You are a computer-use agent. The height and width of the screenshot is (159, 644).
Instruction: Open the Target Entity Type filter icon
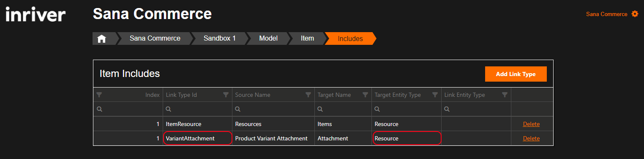435,95
